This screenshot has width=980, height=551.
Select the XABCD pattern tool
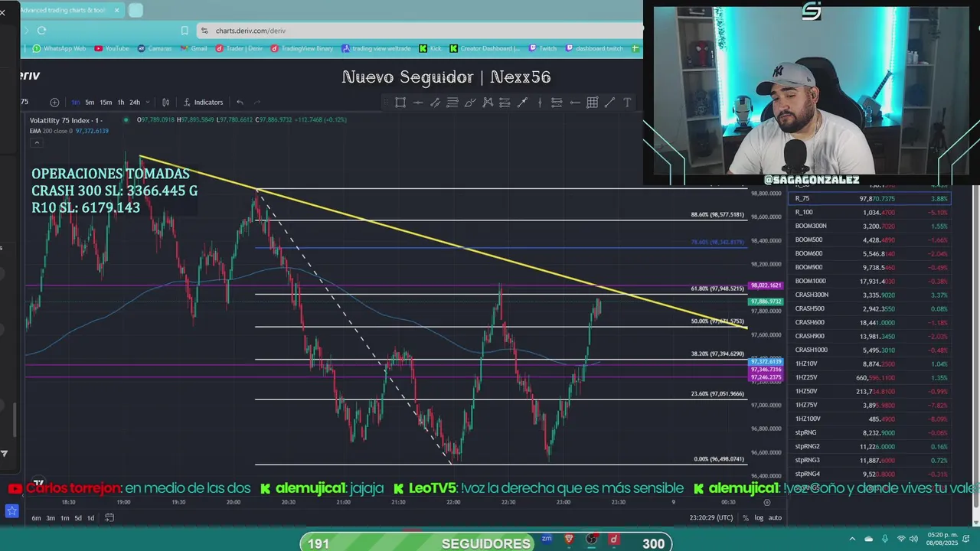(488, 102)
